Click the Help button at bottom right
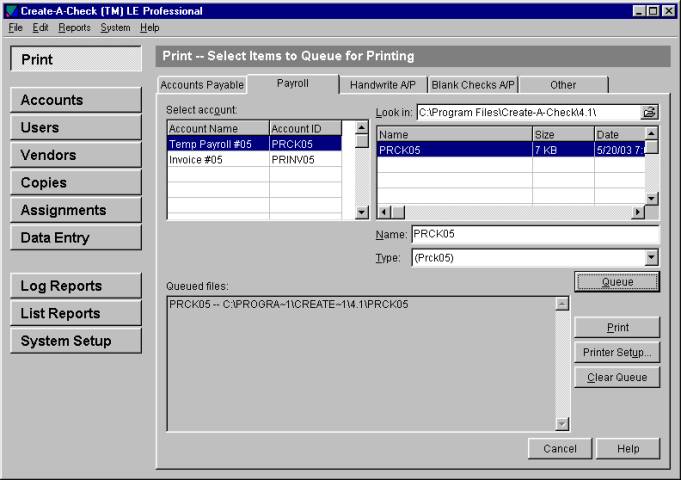 [628, 448]
